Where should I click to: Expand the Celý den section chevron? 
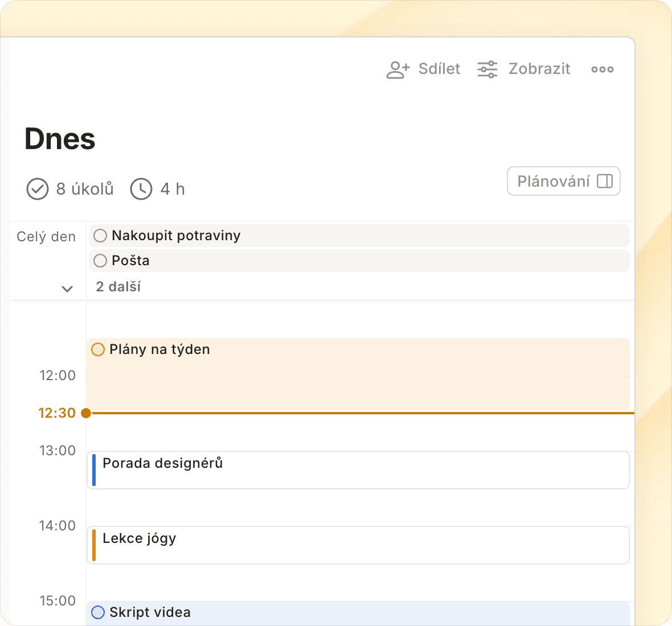(x=67, y=289)
